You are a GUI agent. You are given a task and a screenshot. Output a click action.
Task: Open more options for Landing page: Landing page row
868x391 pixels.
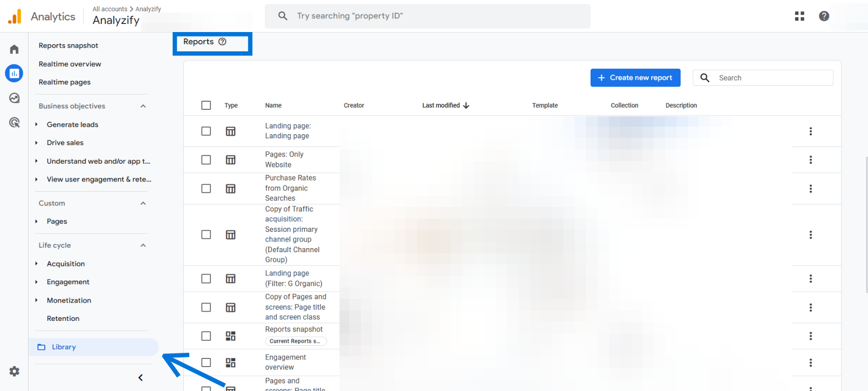(x=810, y=131)
